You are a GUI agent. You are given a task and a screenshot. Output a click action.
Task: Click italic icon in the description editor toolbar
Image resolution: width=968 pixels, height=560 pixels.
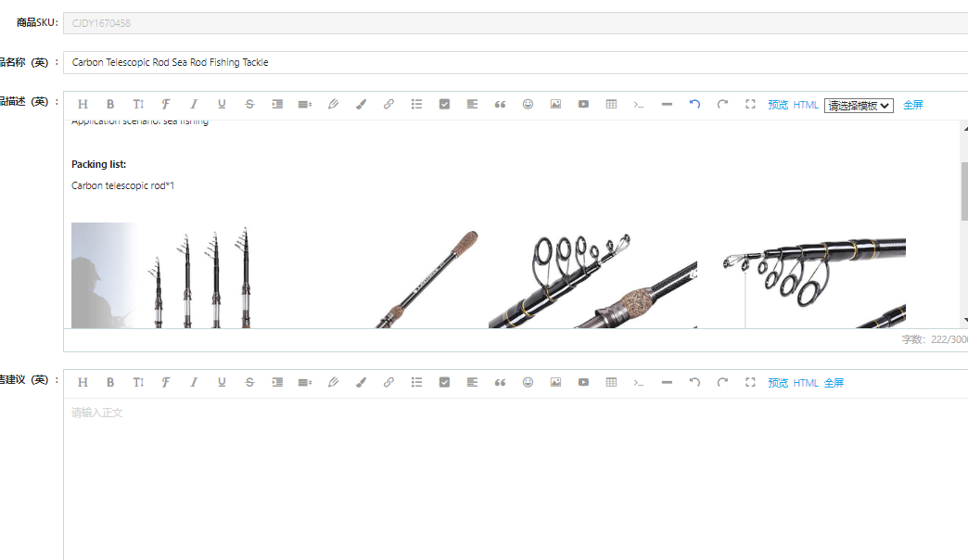click(194, 105)
